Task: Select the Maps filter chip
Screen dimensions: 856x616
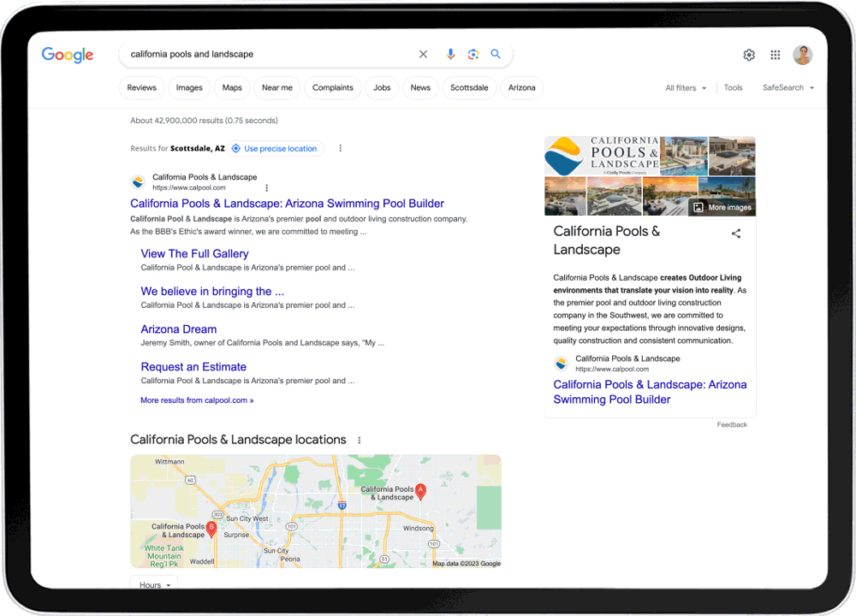Action: tap(232, 88)
